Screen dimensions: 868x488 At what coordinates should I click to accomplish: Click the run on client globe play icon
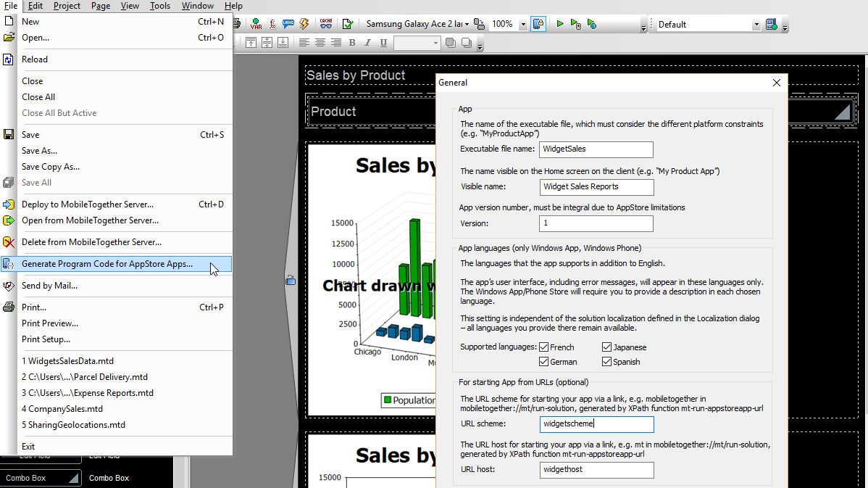point(592,24)
